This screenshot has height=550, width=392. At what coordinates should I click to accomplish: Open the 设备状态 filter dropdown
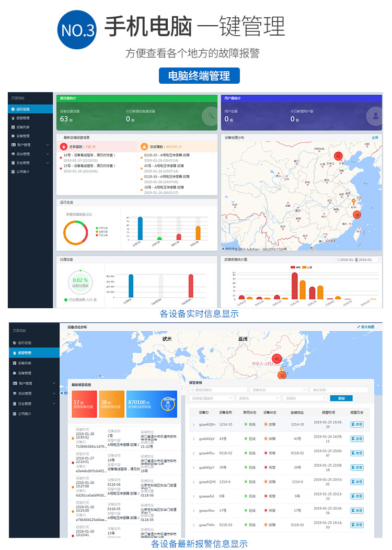click(279, 390)
